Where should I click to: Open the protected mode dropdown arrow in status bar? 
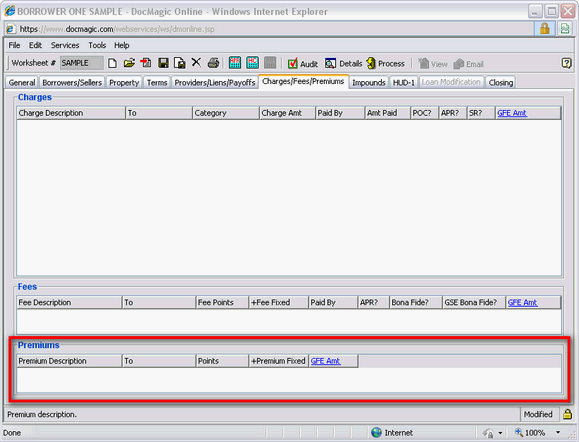tap(500, 433)
